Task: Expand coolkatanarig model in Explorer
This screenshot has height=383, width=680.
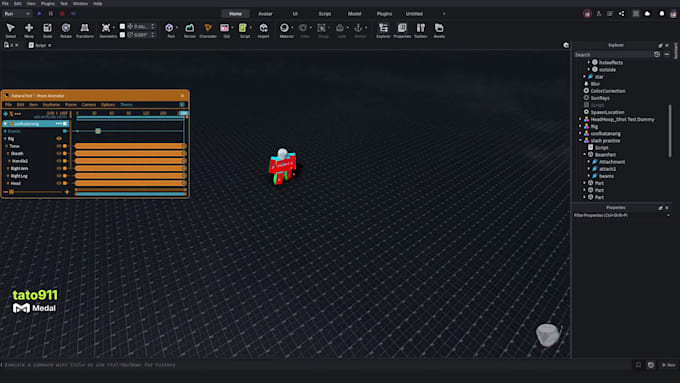Action: (x=580, y=134)
